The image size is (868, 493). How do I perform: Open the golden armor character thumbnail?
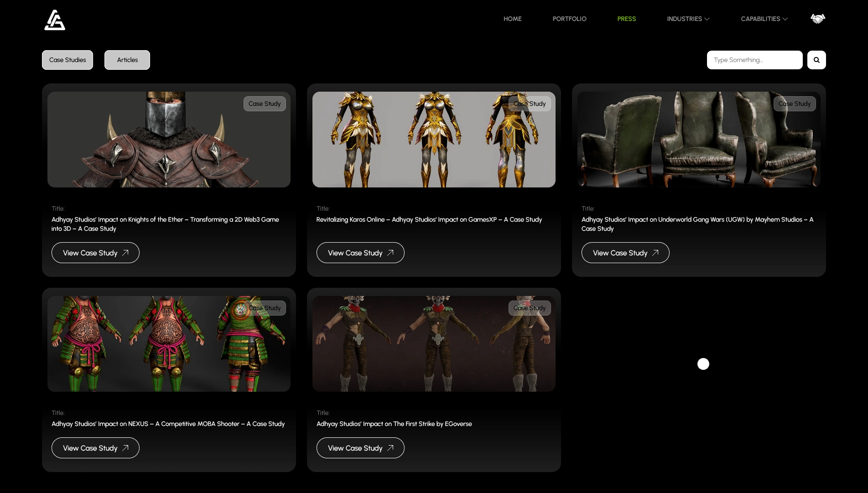point(434,140)
